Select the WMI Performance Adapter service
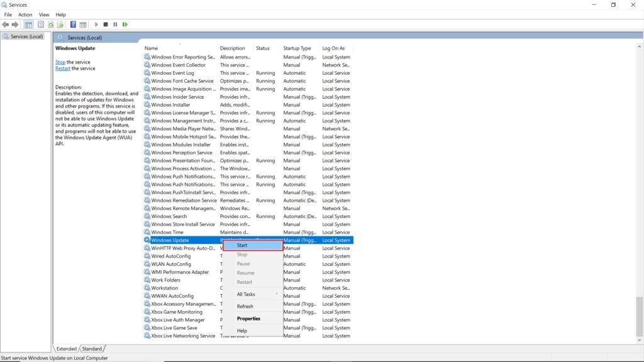644x362 pixels. click(x=248, y=272)
